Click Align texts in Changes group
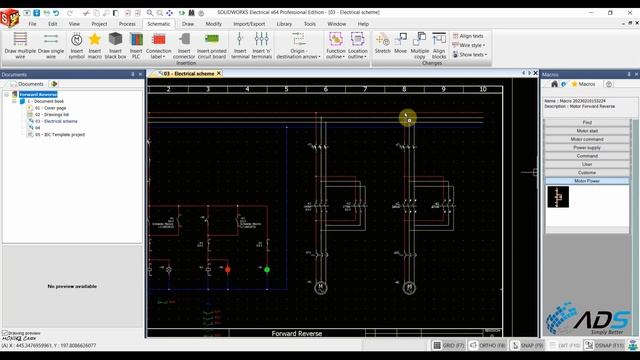This screenshot has width=640, height=360. [468, 36]
